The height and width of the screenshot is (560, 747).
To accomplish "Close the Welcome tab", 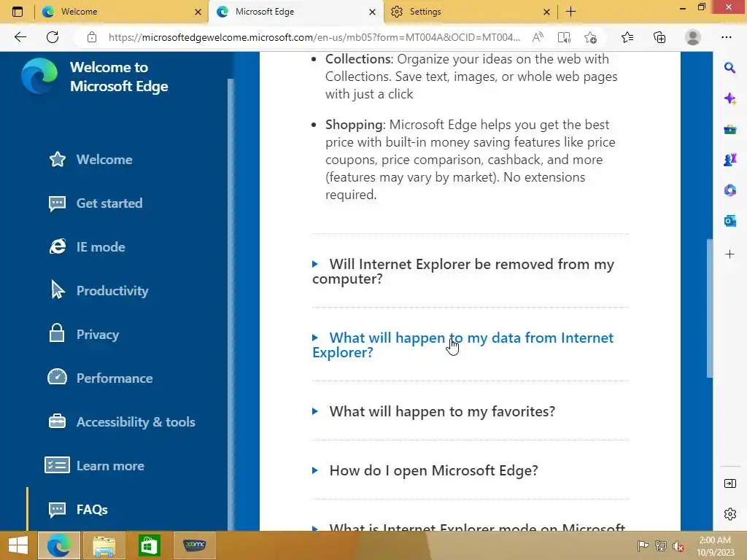I will (198, 12).
